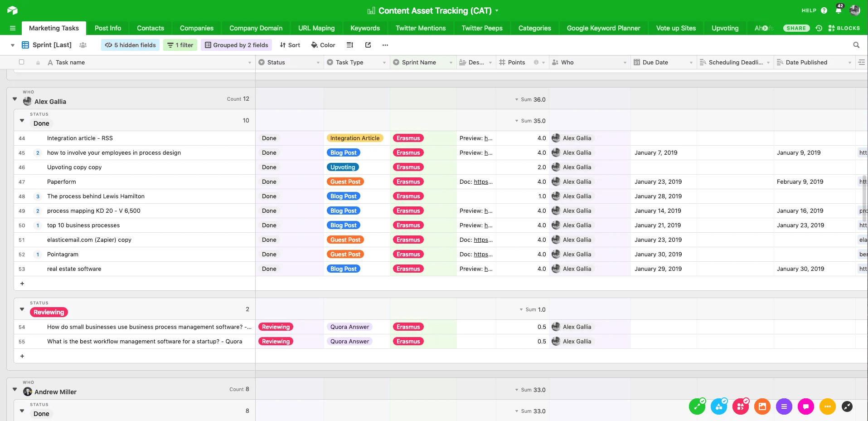Switch to the Contacts table tab
This screenshot has height=421, width=868.
pyautogui.click(x=150, y=28)
